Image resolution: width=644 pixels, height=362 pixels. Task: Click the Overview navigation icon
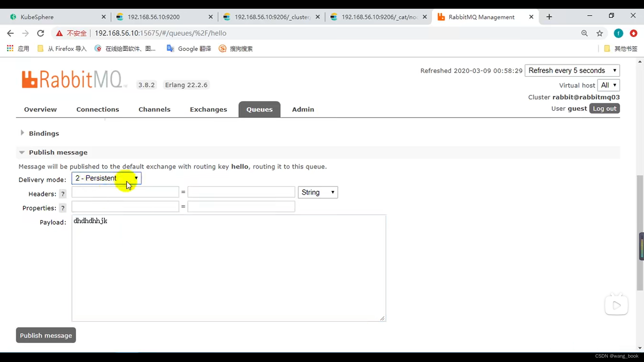tap(40, 109)
